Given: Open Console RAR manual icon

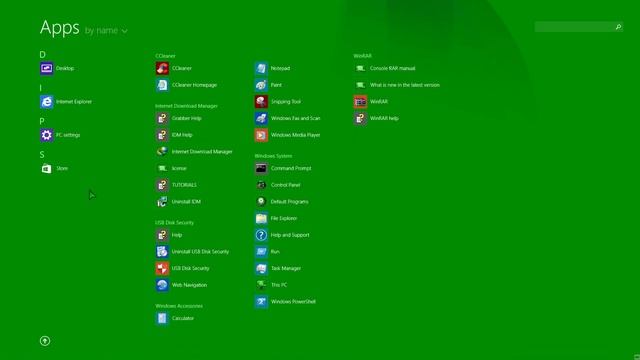Looking at the screenshot, I should (360, 68).
